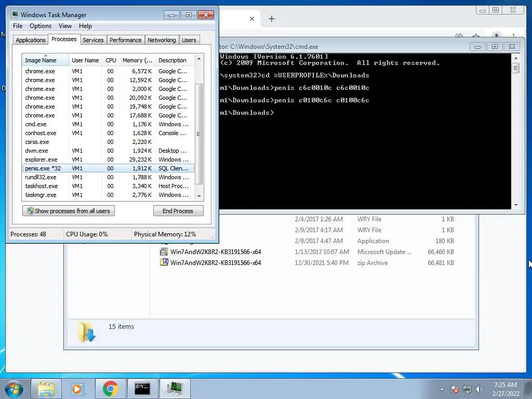Select the rundll32.exe process row
The height and width of the screenshot is (399, 532).
108,177
